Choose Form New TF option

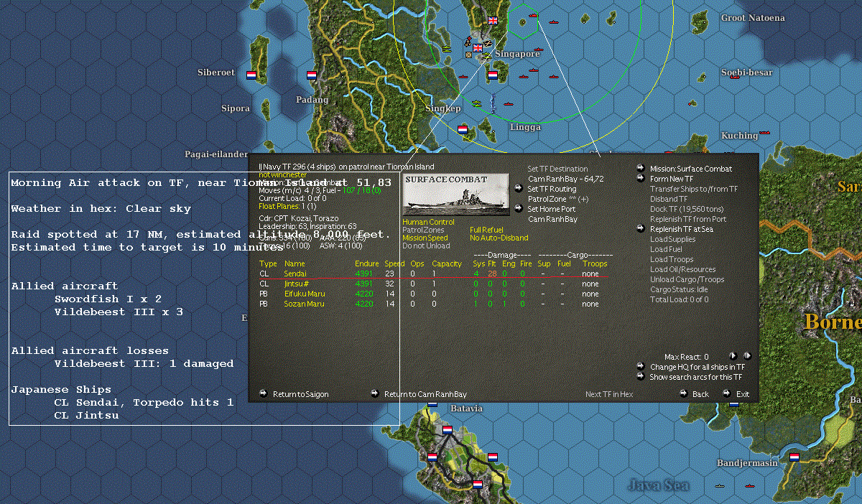(672, 179)
